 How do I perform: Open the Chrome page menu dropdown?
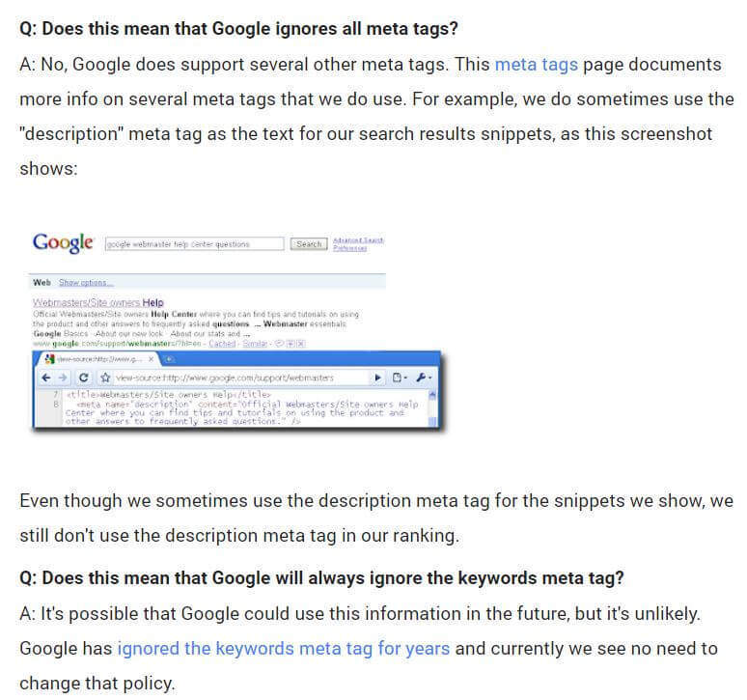[400, 378]
